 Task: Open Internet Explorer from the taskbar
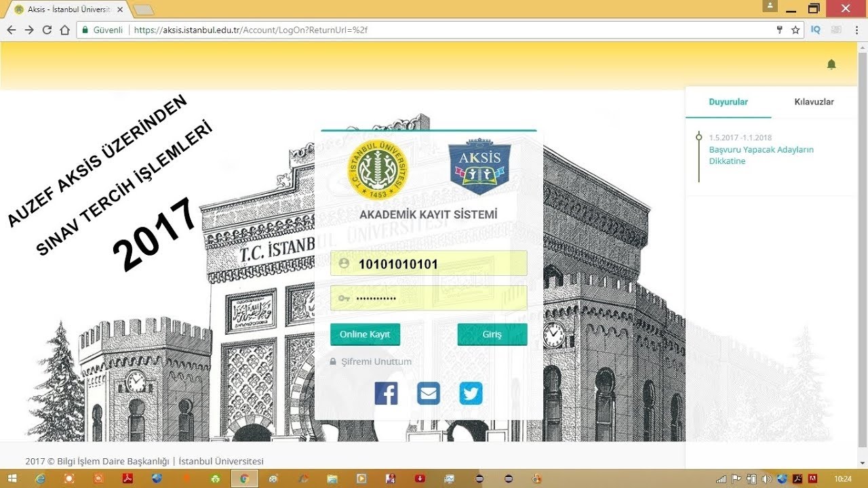[x=39, y=479]
